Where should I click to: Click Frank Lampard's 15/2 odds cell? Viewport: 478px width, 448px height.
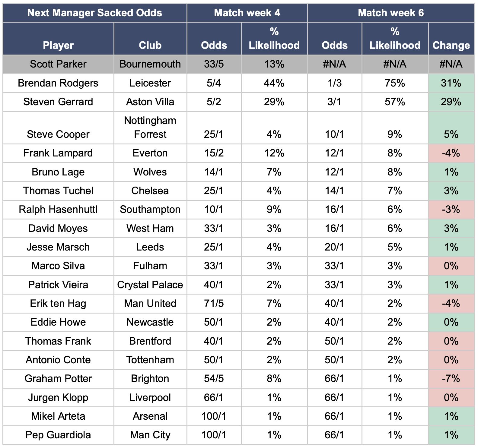coord(214,153)
